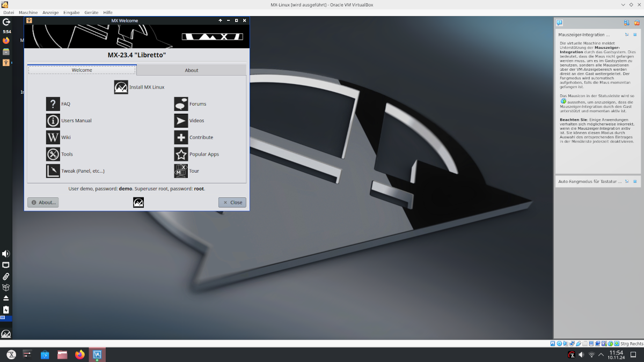Launch Firefox from the bottom taskbar
Image resolution: width=644 pixels, height=362 pixels.
[80, 354]
